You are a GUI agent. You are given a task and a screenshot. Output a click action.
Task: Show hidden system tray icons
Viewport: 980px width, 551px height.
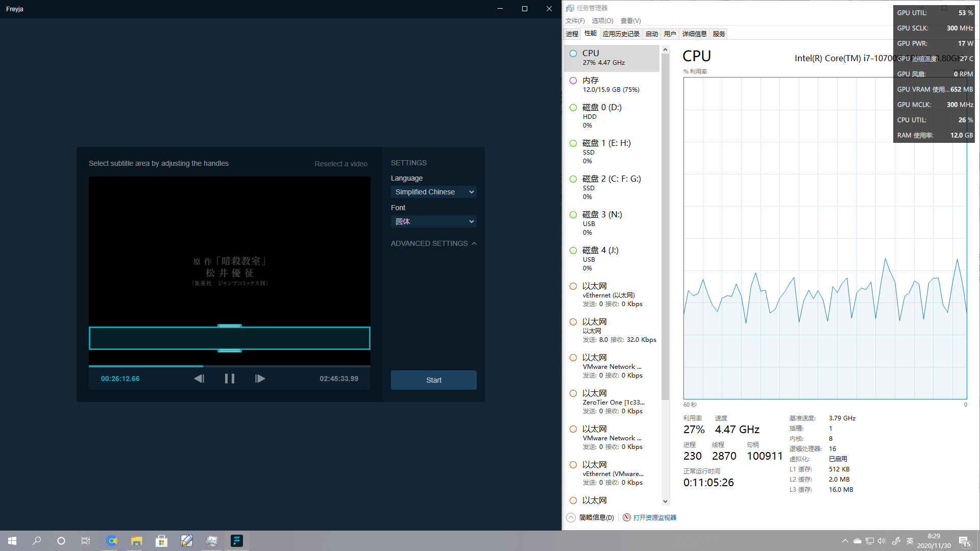click(845, 541)
